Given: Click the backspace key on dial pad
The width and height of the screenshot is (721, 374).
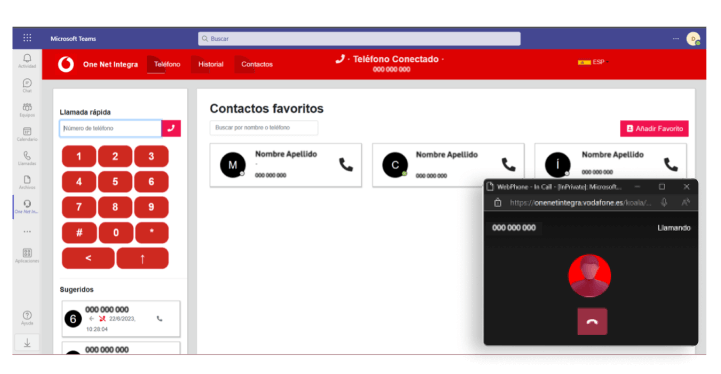Looking at the screenshot, I should tap(88, 258).
